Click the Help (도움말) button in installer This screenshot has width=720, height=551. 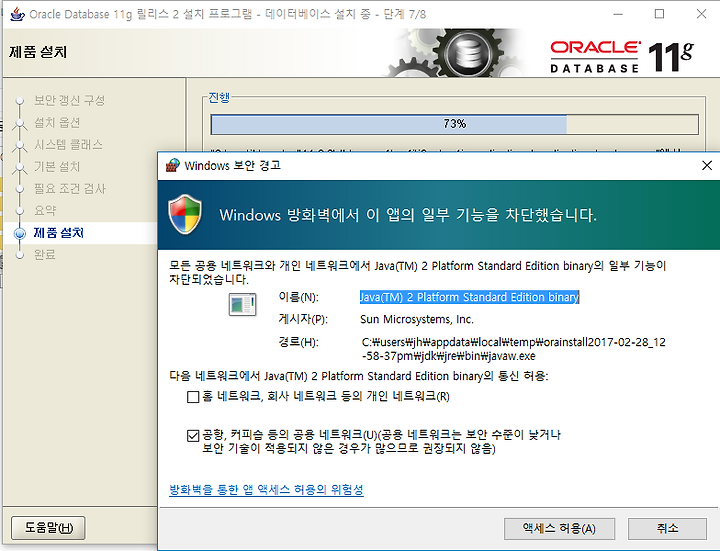point(48,528)
